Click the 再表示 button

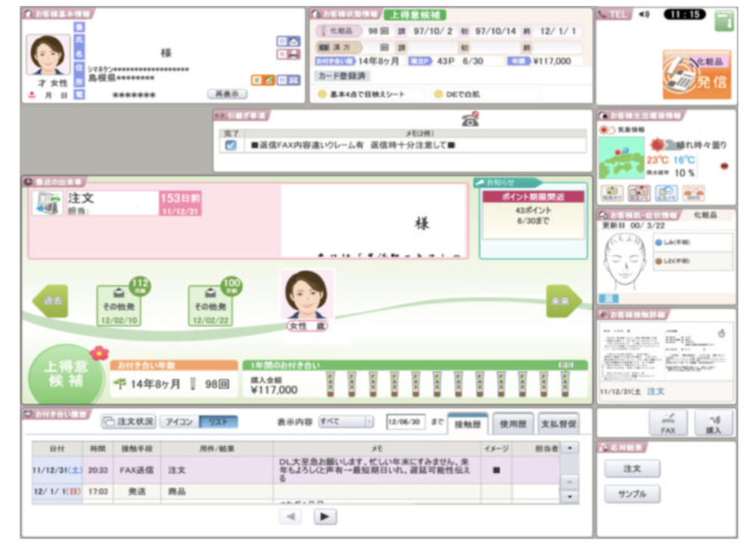[x=227, y=94]
